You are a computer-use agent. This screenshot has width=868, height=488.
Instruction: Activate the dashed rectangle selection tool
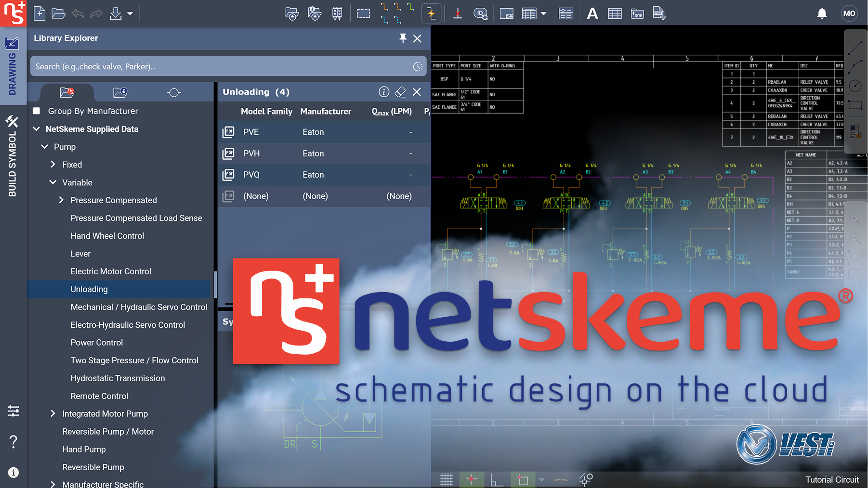pyautogui.click(x=364, y=13)
